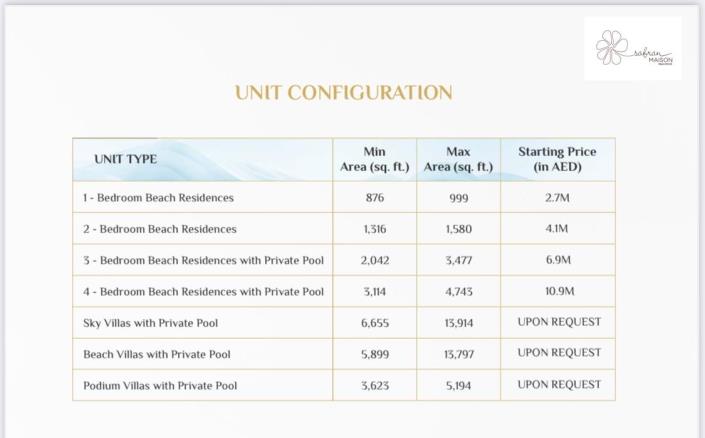Select the UNIT TYPE column header
The width and height of the screenshot is (705, 438).
point(125,159)
